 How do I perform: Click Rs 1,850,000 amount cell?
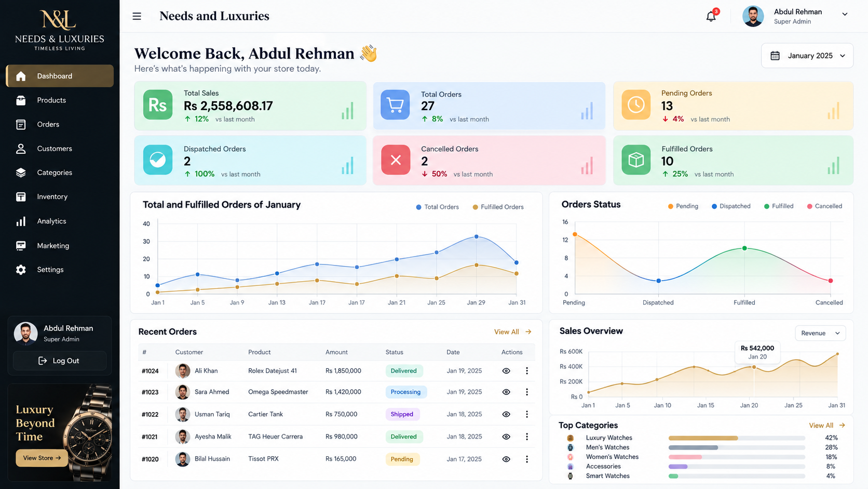pyautogui.click(x=343, y=371)
